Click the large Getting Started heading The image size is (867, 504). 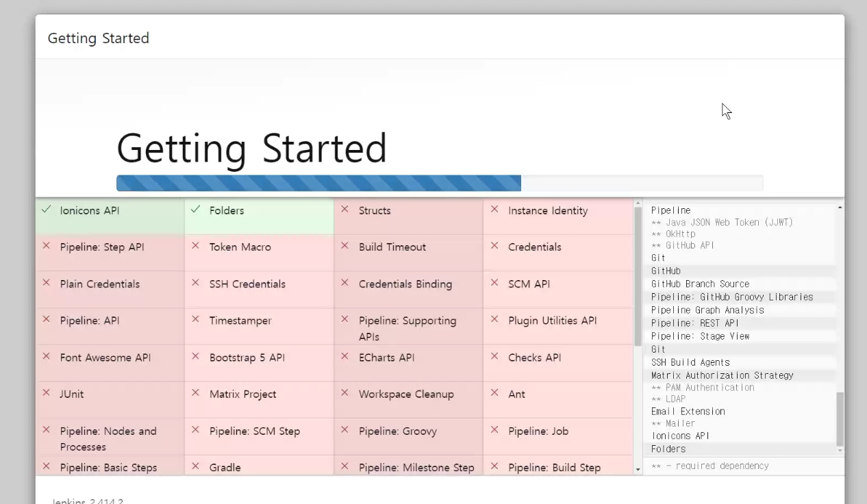[251, 147]
